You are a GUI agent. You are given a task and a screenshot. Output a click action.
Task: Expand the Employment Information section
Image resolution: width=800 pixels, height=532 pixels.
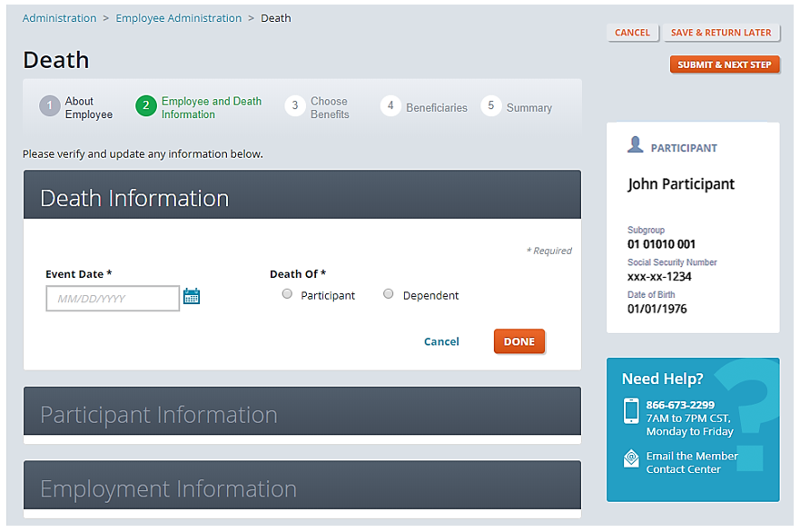(301, 488)
